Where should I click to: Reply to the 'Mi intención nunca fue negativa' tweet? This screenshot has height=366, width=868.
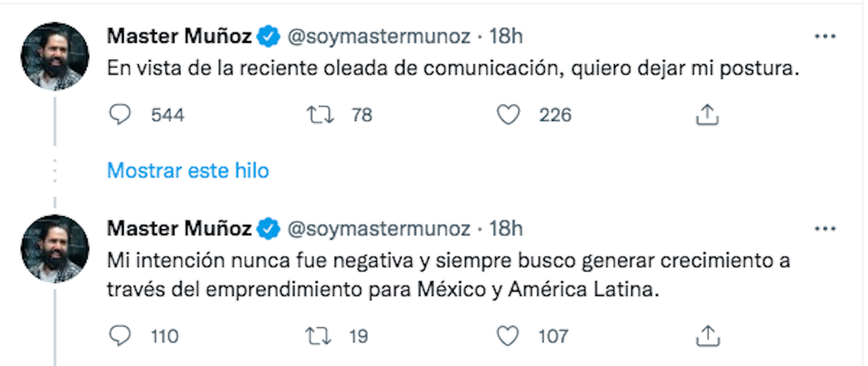[120, 336]
